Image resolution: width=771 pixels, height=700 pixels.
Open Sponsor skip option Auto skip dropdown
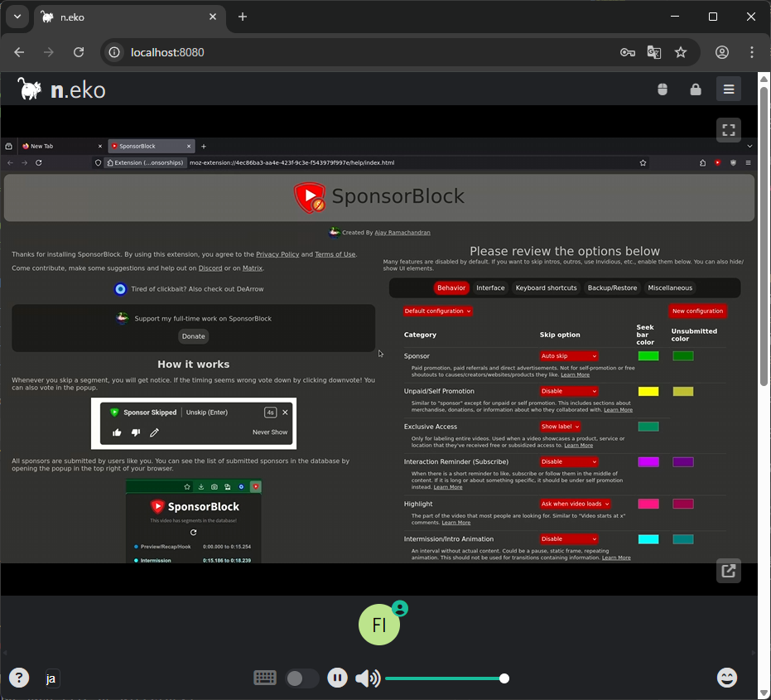pos(569,355)
